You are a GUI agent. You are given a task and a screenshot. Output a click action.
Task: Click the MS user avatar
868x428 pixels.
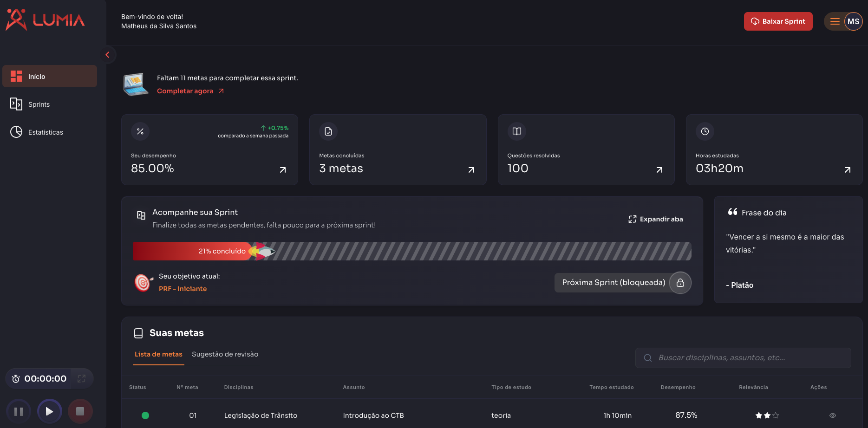(x=853, y=21)
